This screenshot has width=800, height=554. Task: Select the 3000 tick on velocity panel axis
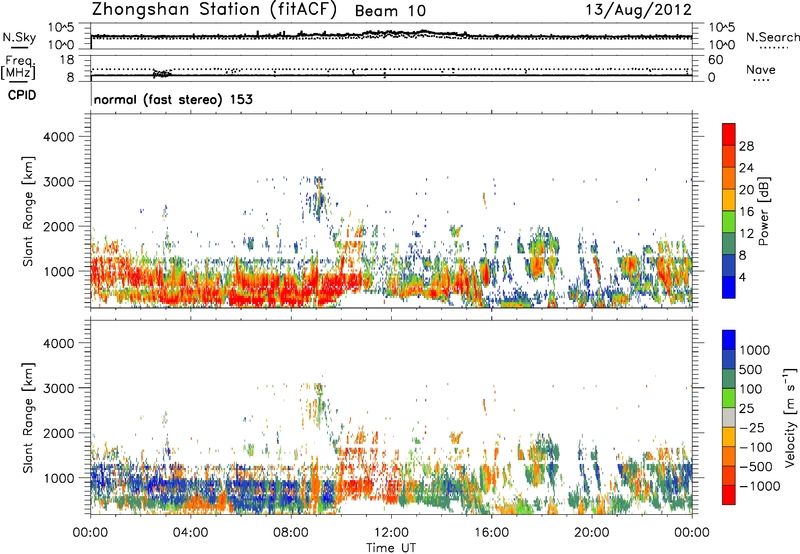coord(59,388)
